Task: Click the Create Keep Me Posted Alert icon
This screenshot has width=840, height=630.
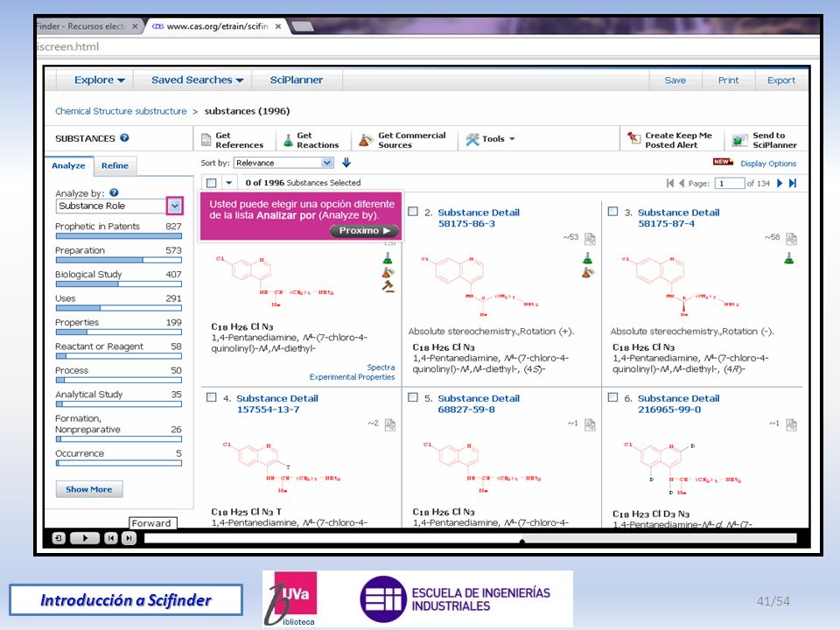Action: pyautogui.click(x=633, y=138)
